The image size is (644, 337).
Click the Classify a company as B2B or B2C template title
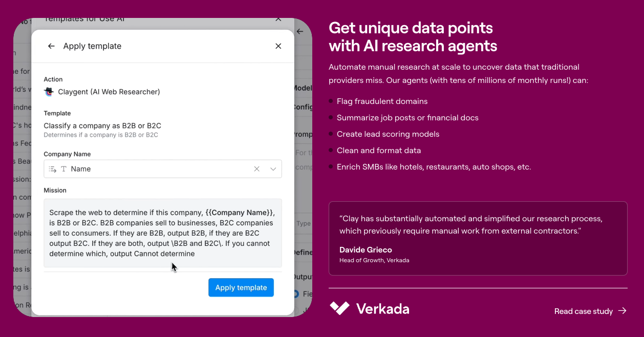point(102,125)
